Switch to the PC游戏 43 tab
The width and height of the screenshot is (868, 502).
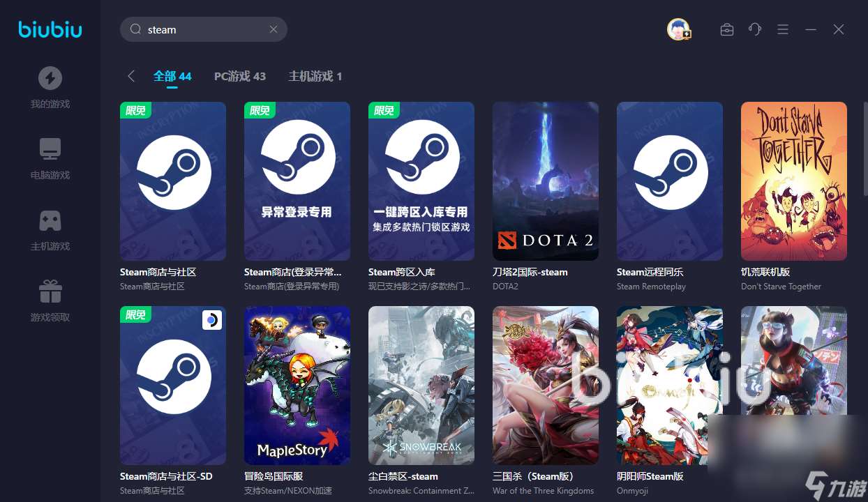pos(239,76)
